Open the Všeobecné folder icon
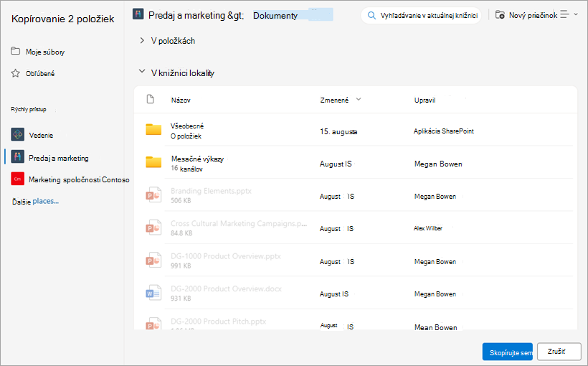This screenshot has height=366, width=588. point(153,129)
